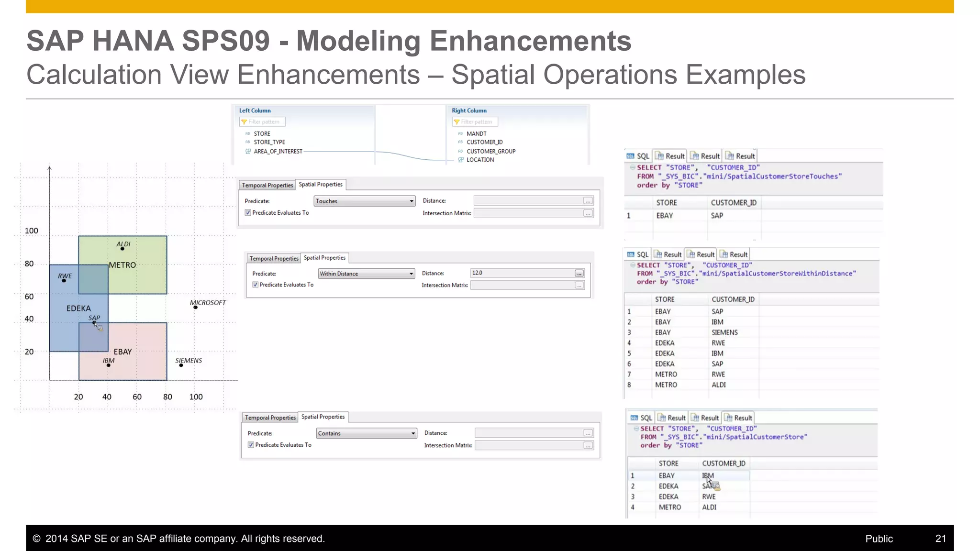Click the MICROSOFT point in chart
This screenshot has height=551, width=980.
195,308
